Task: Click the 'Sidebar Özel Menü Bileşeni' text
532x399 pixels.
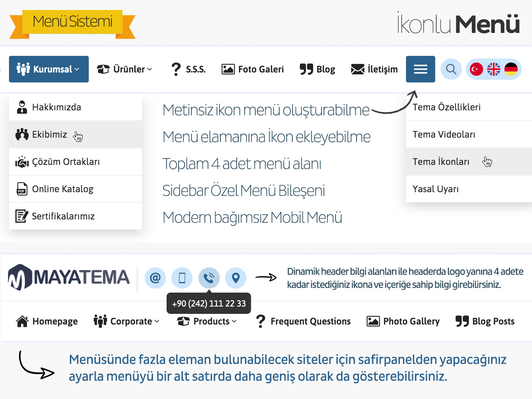Action: (x=243, y=190)
